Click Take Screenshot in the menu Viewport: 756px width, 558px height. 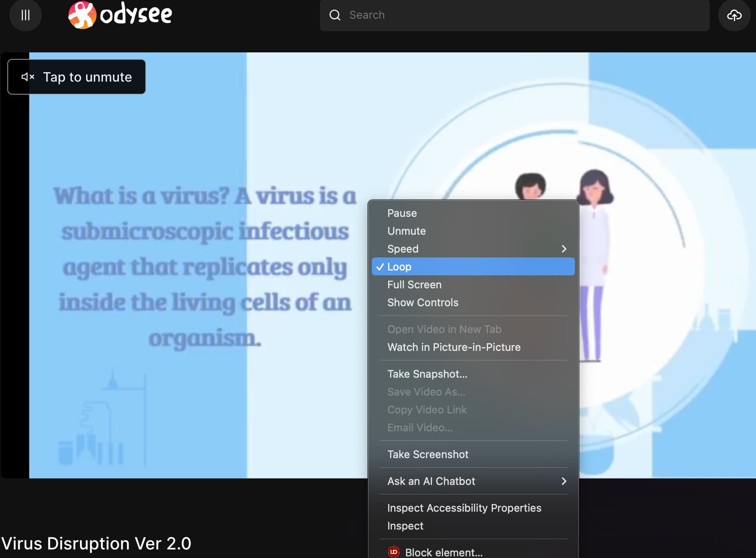[x=428, y=454]
